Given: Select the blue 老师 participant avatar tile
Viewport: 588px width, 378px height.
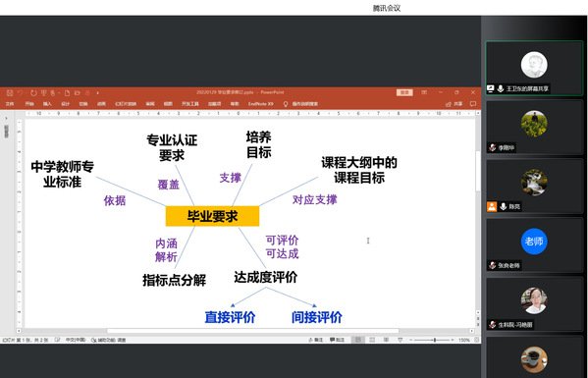Looking at the screenshot, I should click(x=534, y=245).
